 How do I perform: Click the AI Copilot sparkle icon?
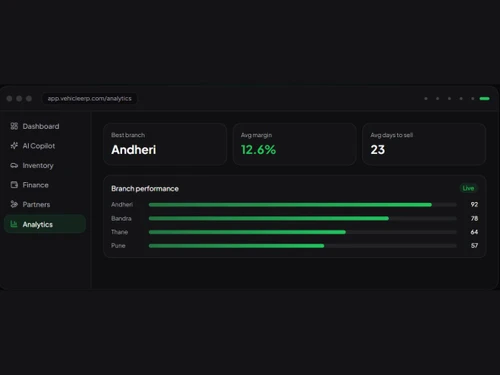[x=14, y=146]
